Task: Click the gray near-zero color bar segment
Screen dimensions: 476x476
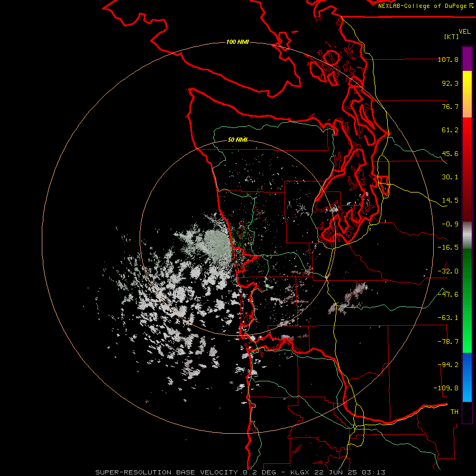Action: point(467,235)
